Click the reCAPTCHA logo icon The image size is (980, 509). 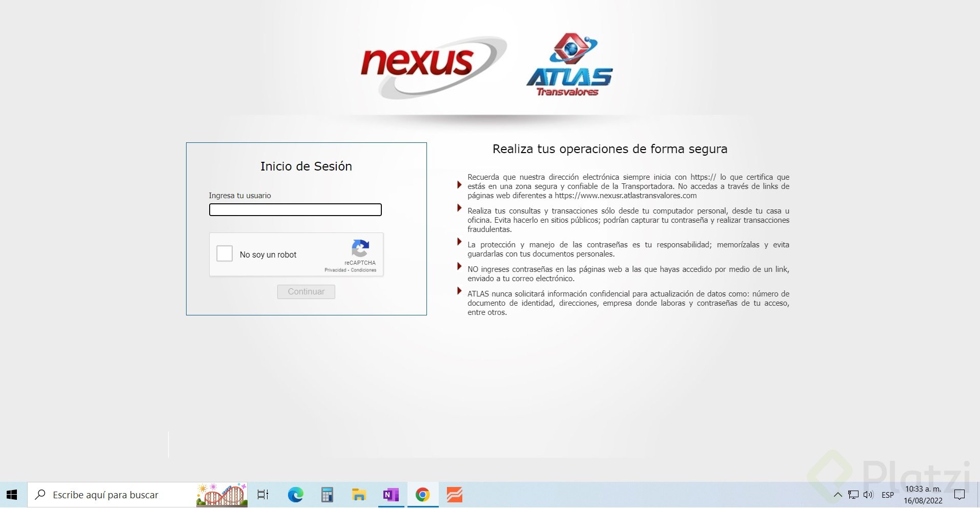pyautogui.click(x=360, y=248)
